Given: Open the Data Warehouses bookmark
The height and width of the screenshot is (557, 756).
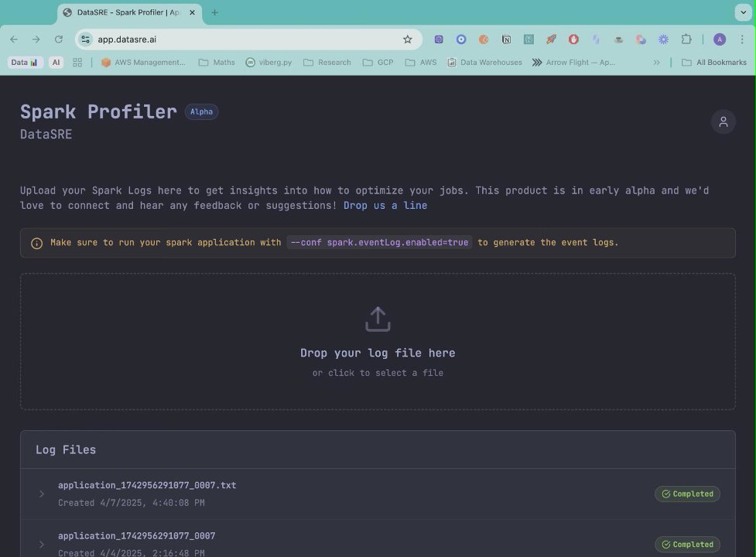Looking at the screenshot, I should (x=484, y=62).
